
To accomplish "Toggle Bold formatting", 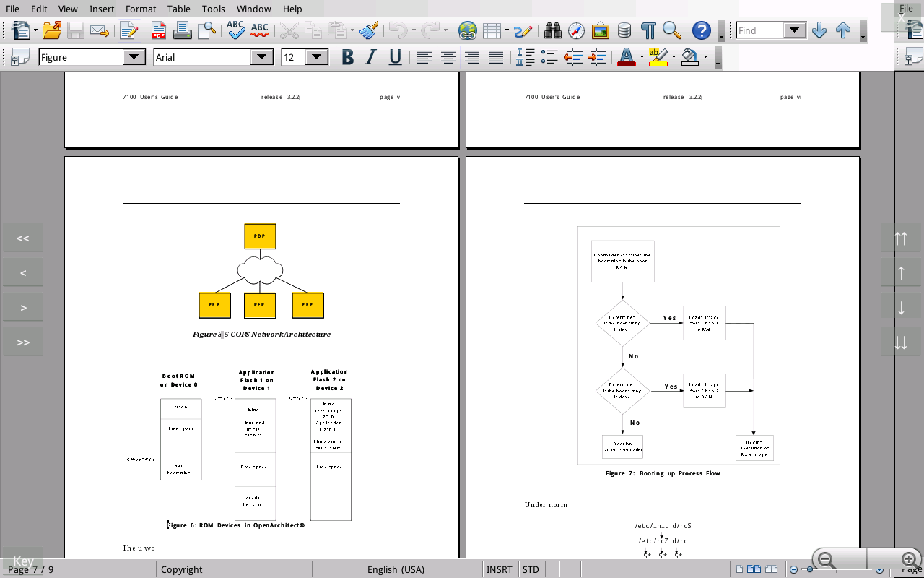I will [347, 57].
